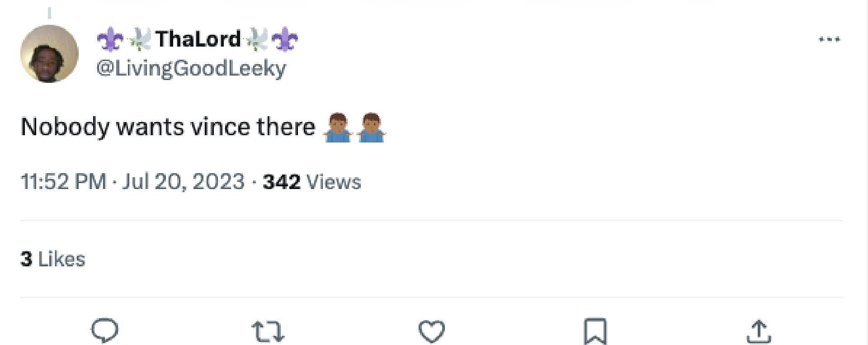
Task: Show the 3 Likes list
Action: pos(53,259)
